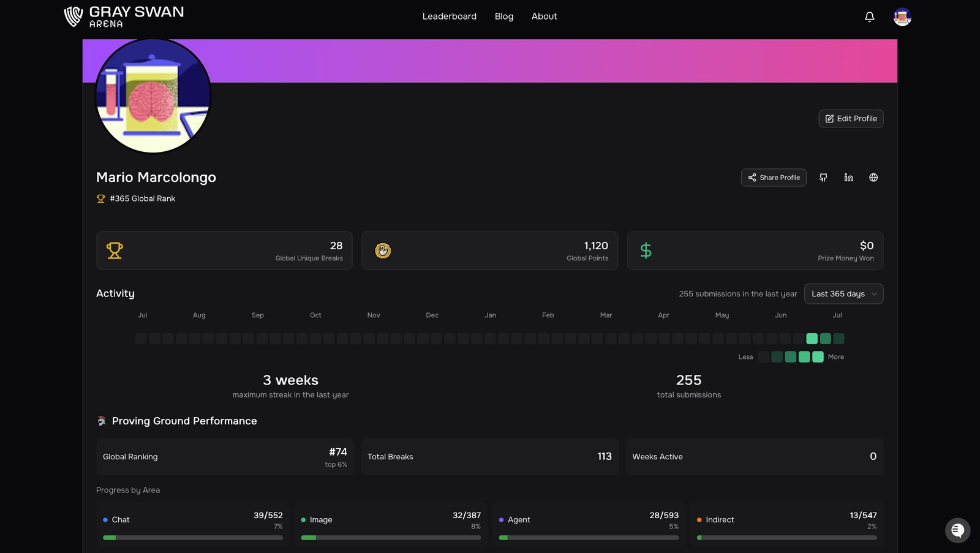
Task: Go to the Leaderboard page
Action: [x=449, y=17]
